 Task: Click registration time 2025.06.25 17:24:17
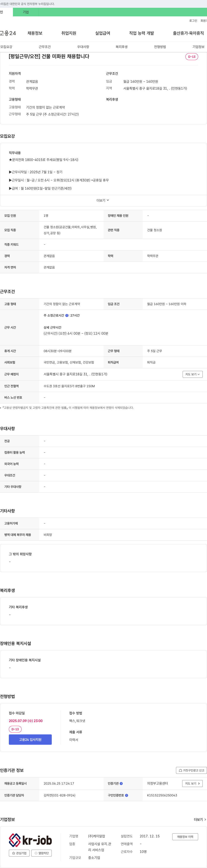[x=59, y=784]
